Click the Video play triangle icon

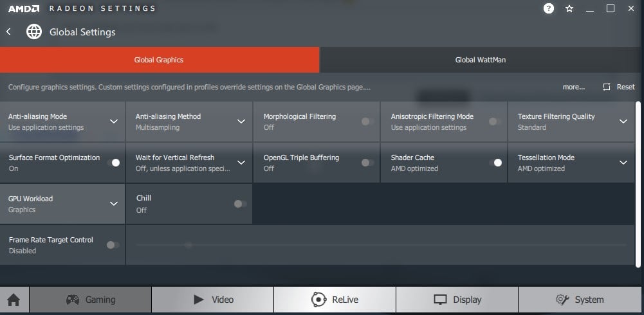199,300
